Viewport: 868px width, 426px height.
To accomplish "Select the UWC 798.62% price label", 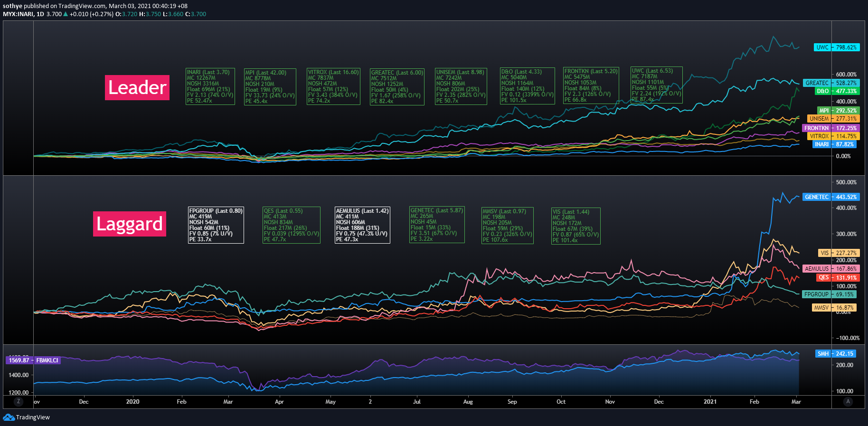I will tap(837, 47).
